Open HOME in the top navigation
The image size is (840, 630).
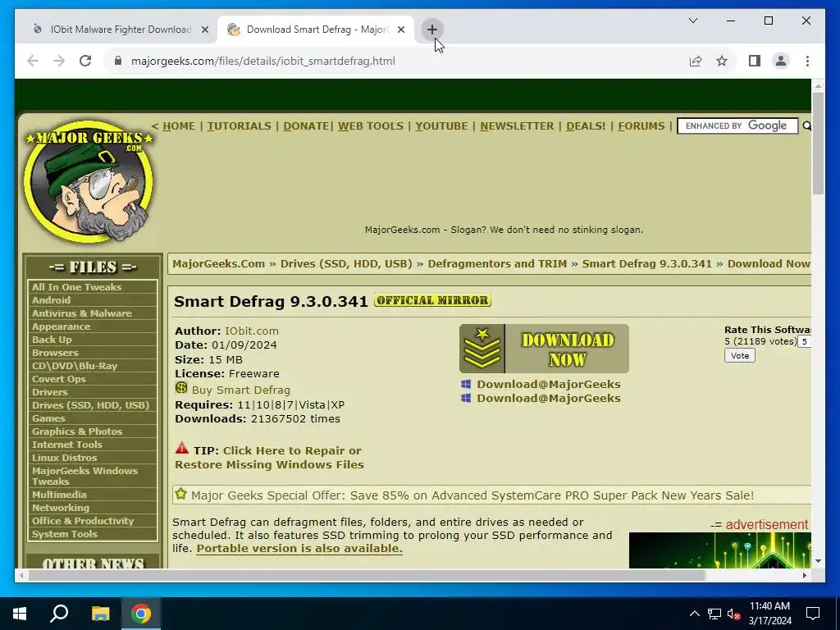pyautogui.click(x=179, y=126)
